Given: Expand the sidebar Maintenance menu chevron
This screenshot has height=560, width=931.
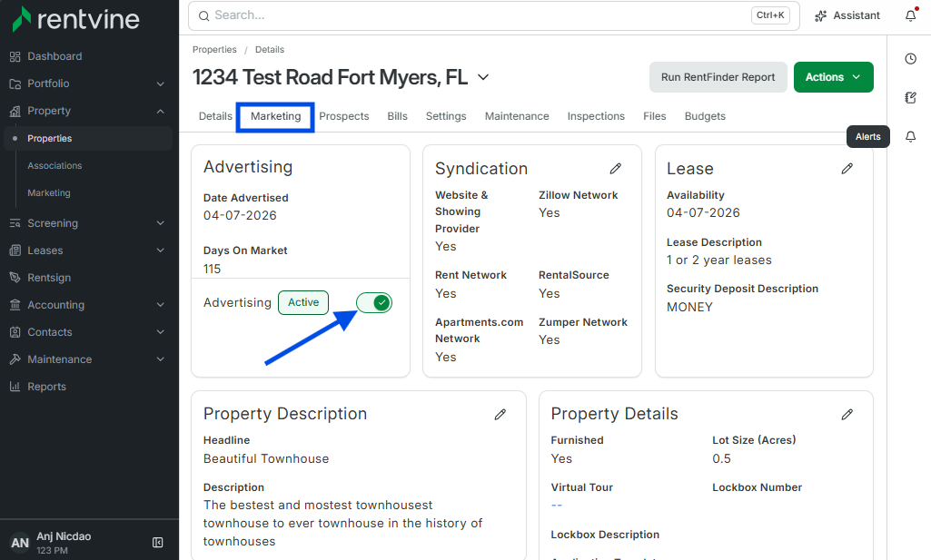Looking at the screenshot, I should point(160,359).
